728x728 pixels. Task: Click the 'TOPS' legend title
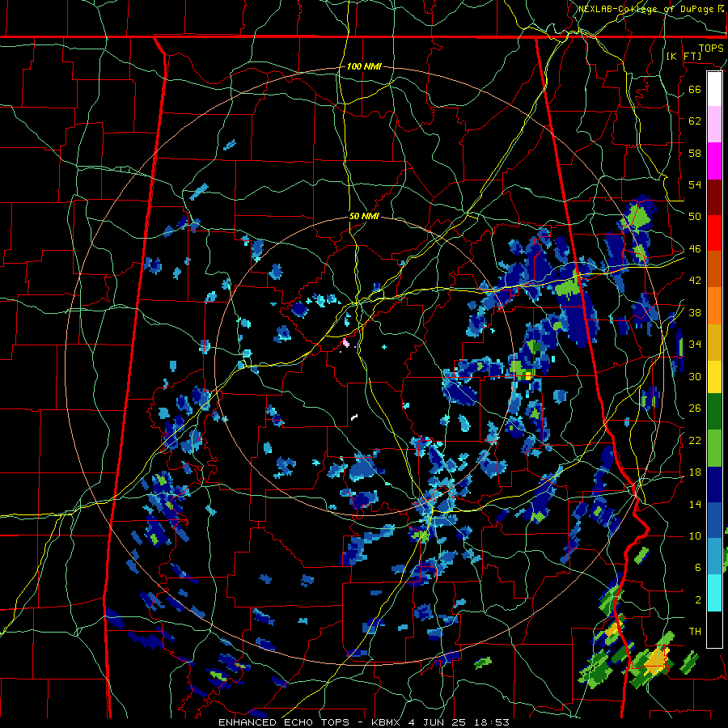coord(711,49)
